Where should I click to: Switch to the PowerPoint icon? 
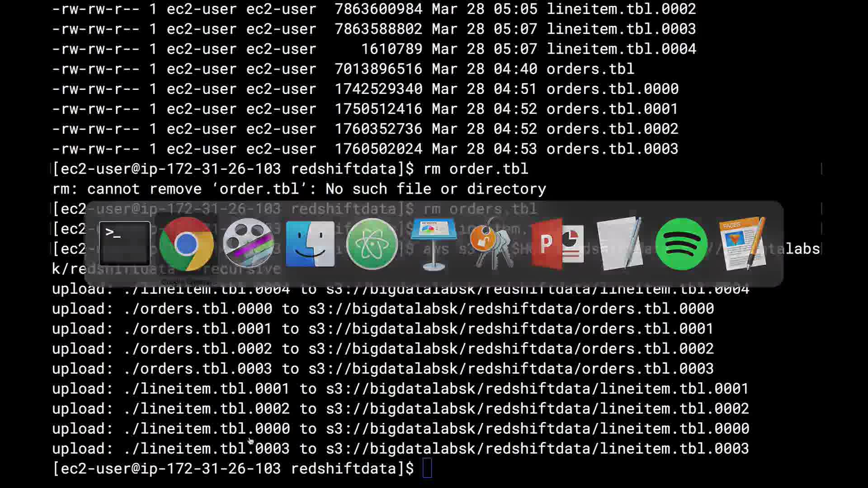[x=557, y=244]
